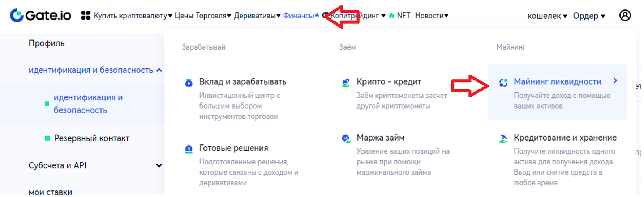Viewport: 644px width, 197px height.
Task: Click the Gate.io logo
Action: coord(40,16)
